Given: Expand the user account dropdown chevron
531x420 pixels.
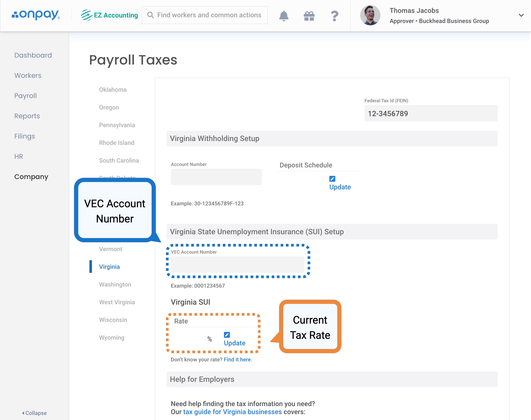Looking at the screenshot, I should pyautogui.click(x=521, y=15).
